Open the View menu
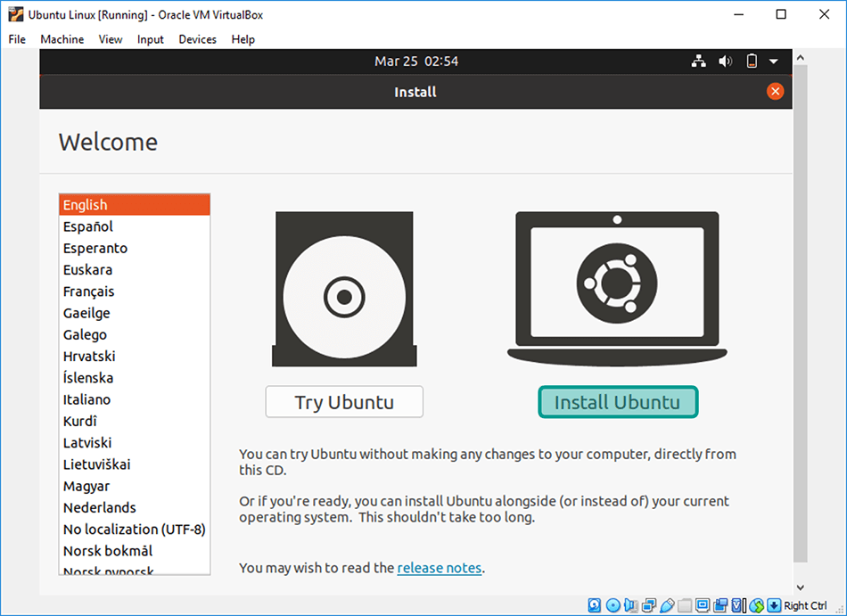 coord(111,39)
